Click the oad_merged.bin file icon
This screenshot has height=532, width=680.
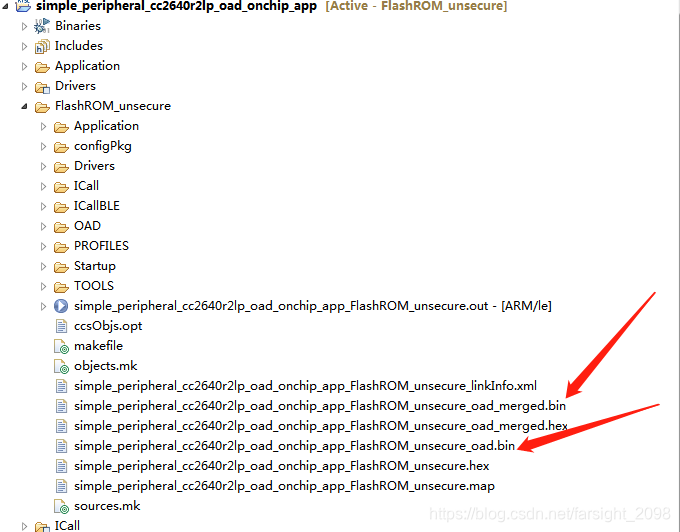pyautogui.click(x=62, y=406)
